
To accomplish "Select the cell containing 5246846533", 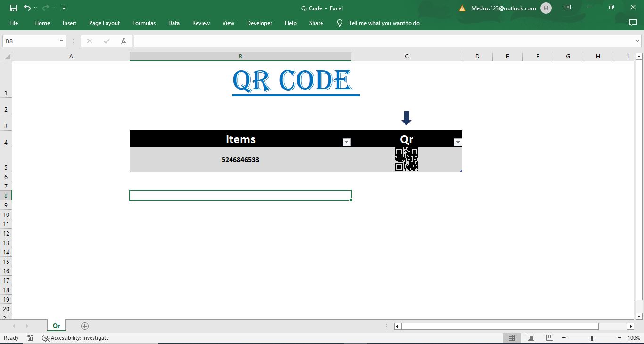I will tap(240, 160).
